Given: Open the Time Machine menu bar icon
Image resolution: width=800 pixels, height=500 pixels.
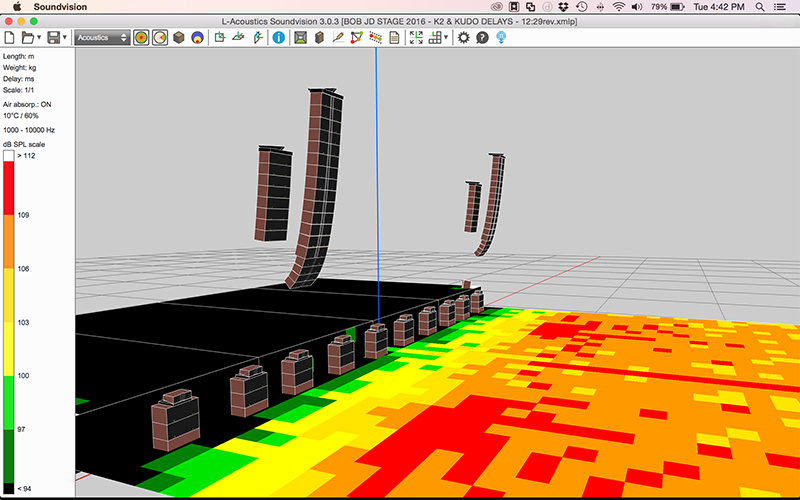Looking at the screenshot, I should point(581,7).
